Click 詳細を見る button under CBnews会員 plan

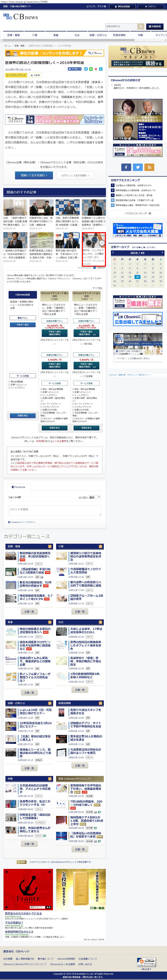(x=23, y=416)
